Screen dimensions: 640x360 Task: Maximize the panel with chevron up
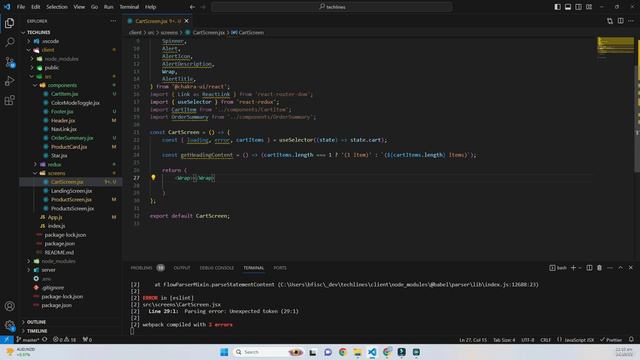pos(620,268)
